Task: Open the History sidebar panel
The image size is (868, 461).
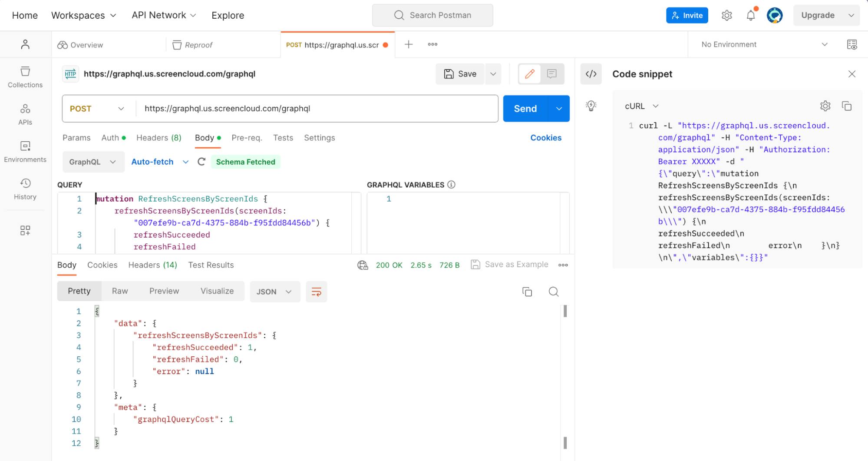Action: point(25,189)
